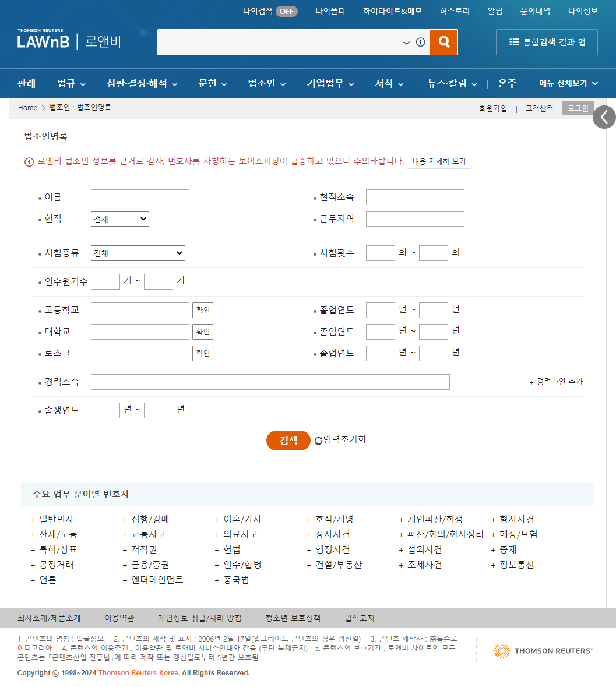This screenshot has width=616, height=687.
Task: Click the Thomson Reuters footer logo
Action: (x=543, y=651)
